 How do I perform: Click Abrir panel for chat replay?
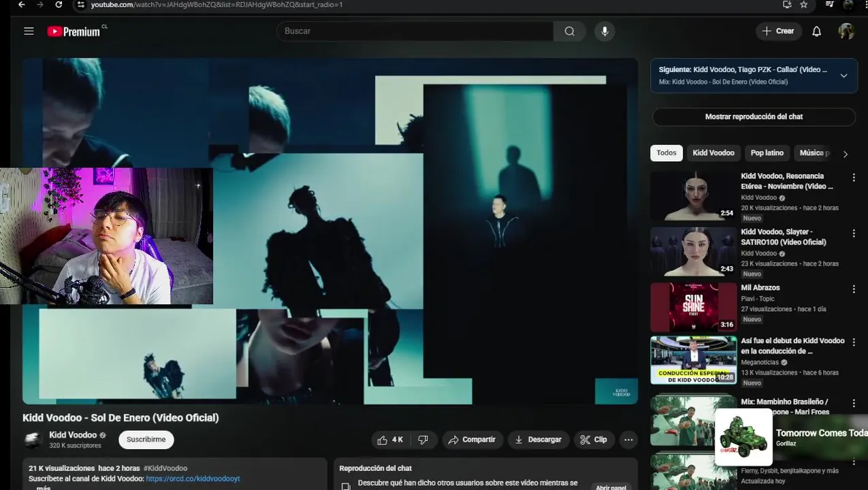pyautogui.click(x=611, y=487)
